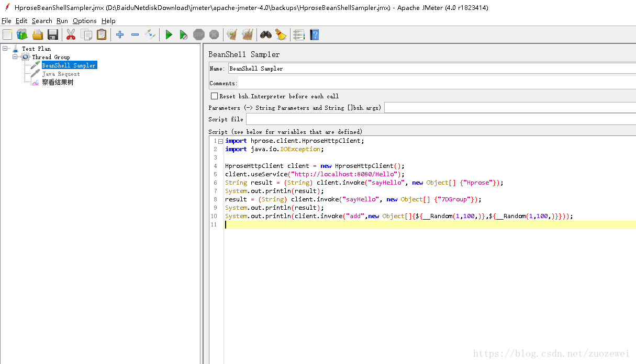The height and width of the screenshot is (364, 636).
Task: Select 察看结果树 listener in tree
Action: click(58, 82)
